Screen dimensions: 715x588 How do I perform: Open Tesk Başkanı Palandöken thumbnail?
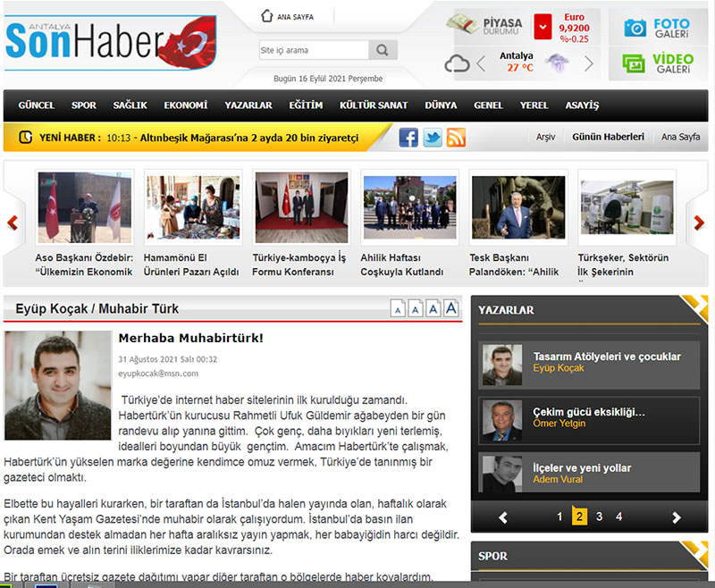pyautogui.click(x=518, y=207)
